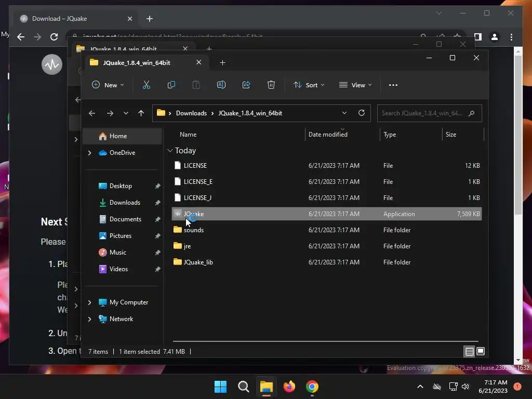Collapse the Today group

(x=170, y=150)
